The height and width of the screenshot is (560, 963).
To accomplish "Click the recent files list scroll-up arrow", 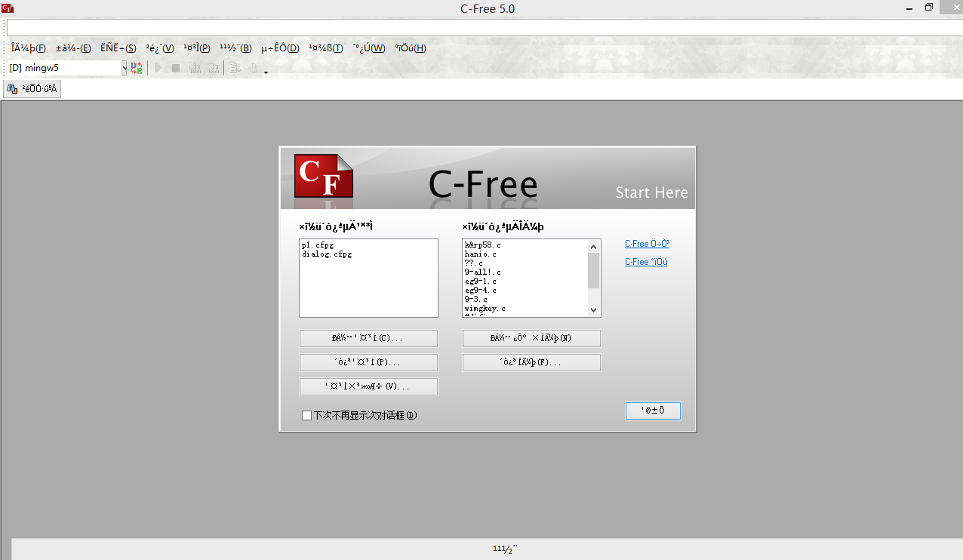I will (x=593, y=246).
